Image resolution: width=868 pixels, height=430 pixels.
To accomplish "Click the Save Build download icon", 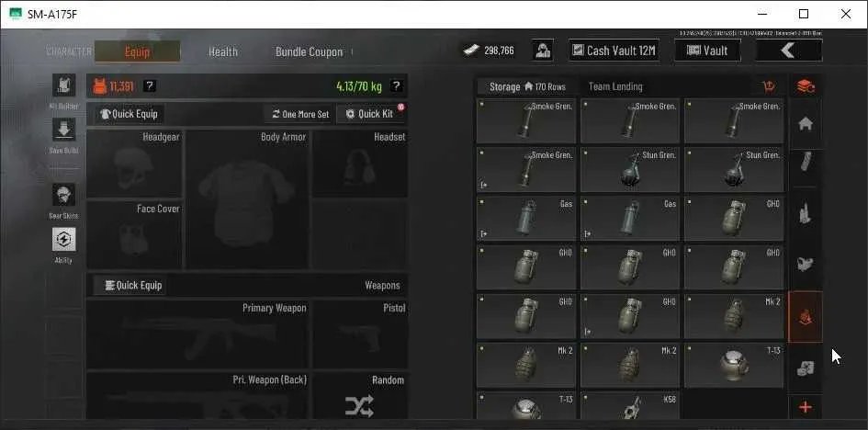I will pyautogui.click(x=63, y=130).
